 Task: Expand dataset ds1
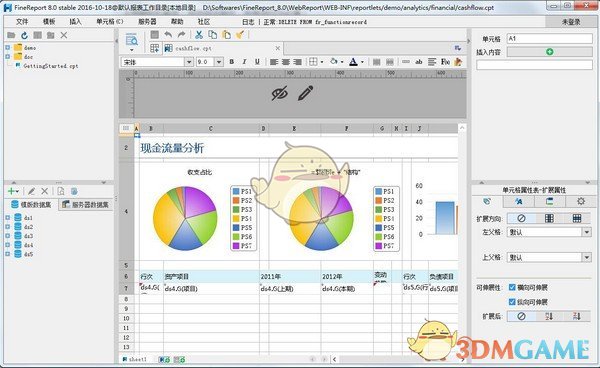pos(8,217)
